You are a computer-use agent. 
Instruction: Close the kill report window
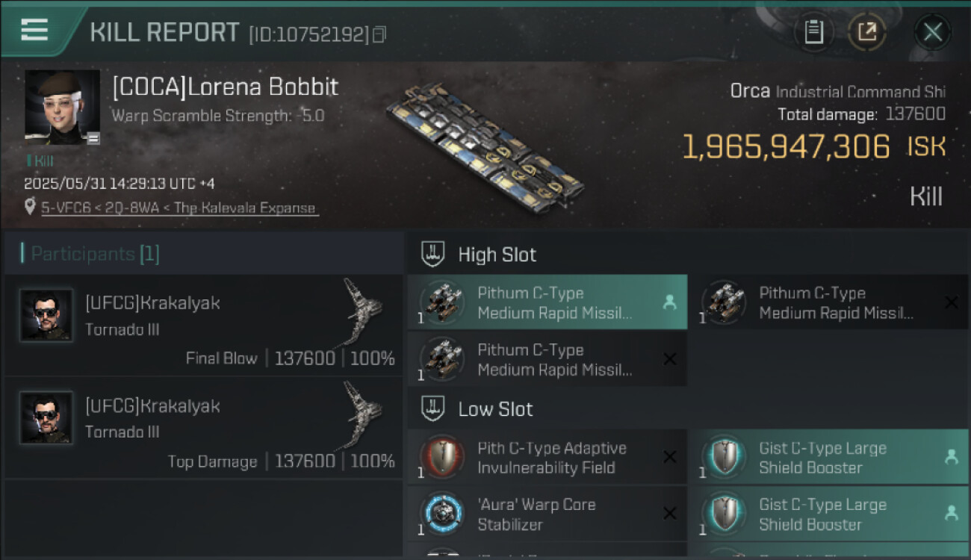point(932,32)
